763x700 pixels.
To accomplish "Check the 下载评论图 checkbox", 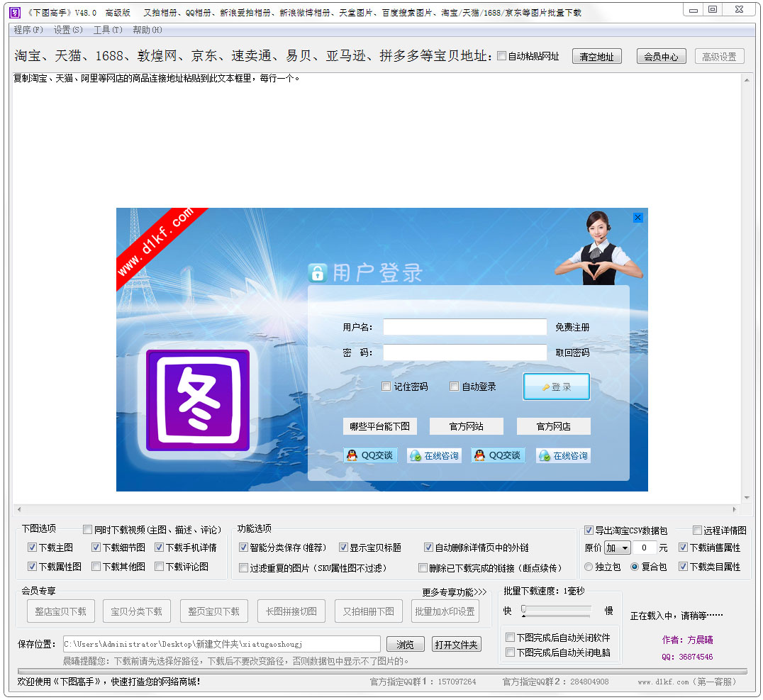I will pos(159,567).
